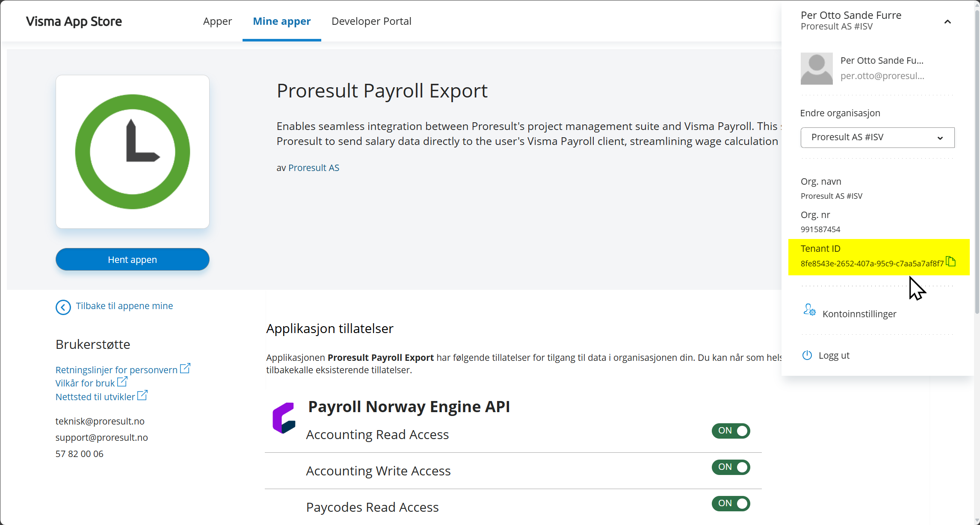Viewport: 980px width, 525px height.
Task: Click the Kontoinnstillinger user gear icon
Action: (809, 310)
